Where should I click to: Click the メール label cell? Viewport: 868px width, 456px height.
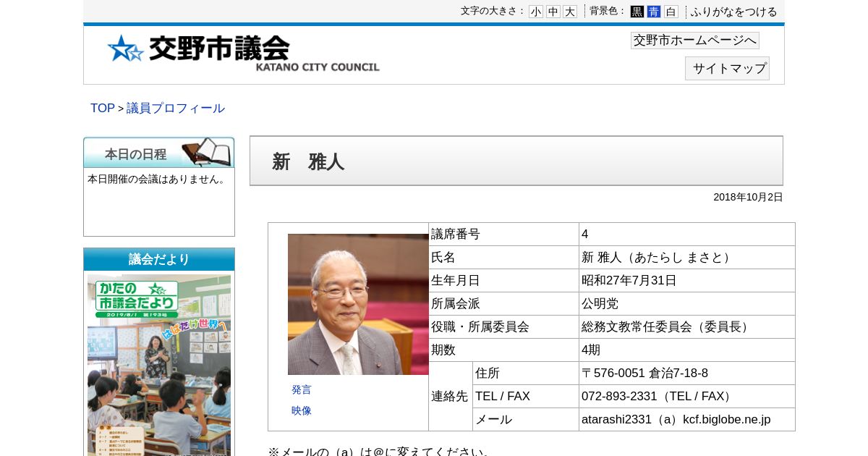[526, 420]
